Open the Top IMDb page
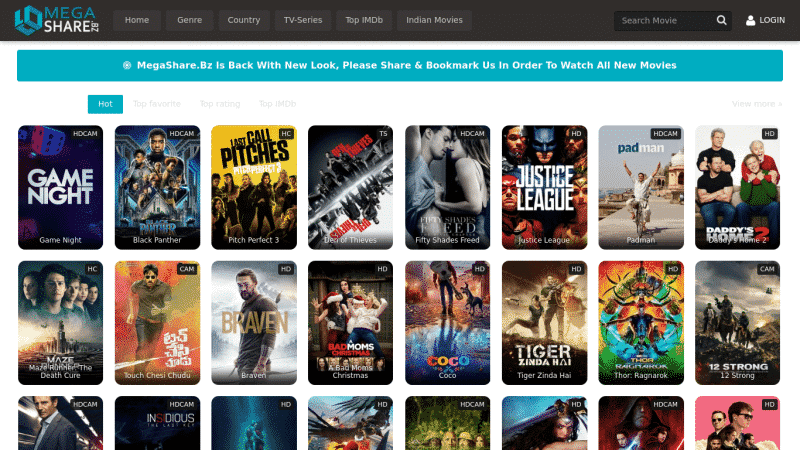 (365, 20)
